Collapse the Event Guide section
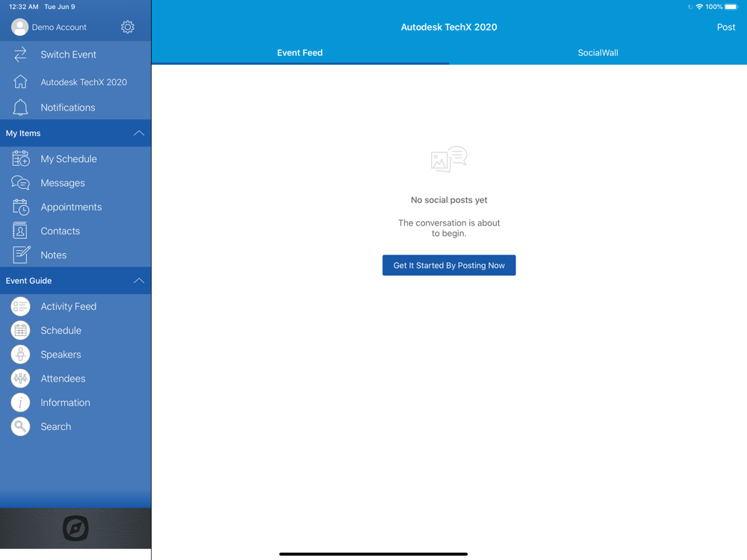The width and height of the screenshot is (747, 560). [x=139, y=281]
